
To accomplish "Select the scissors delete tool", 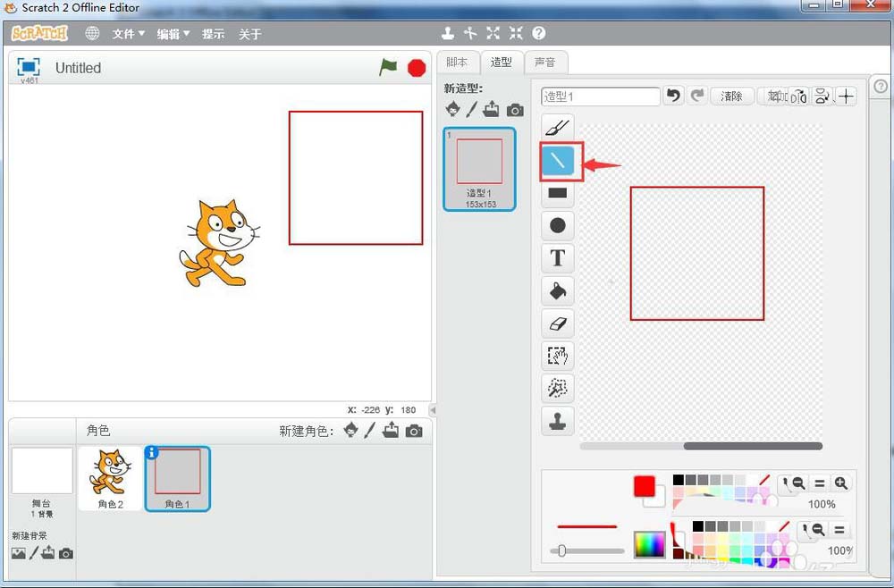I will click(470, 34).
